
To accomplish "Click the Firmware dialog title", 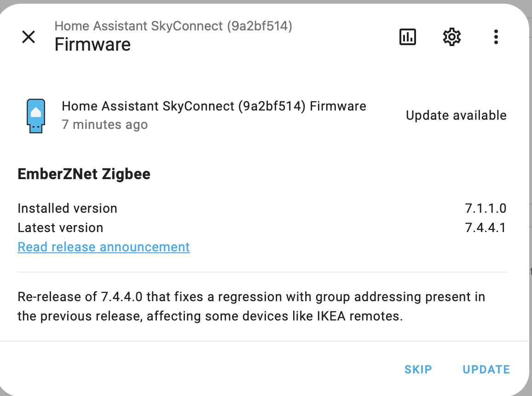I will [93, 45].
